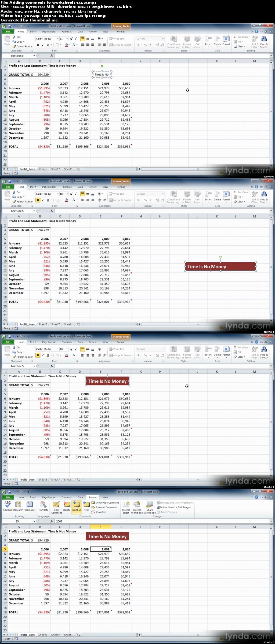Image resolution: width=275 pixels, height=644 pixels.
Task: Toggle Center alignment in the second frame
Action: pos(88,200)
